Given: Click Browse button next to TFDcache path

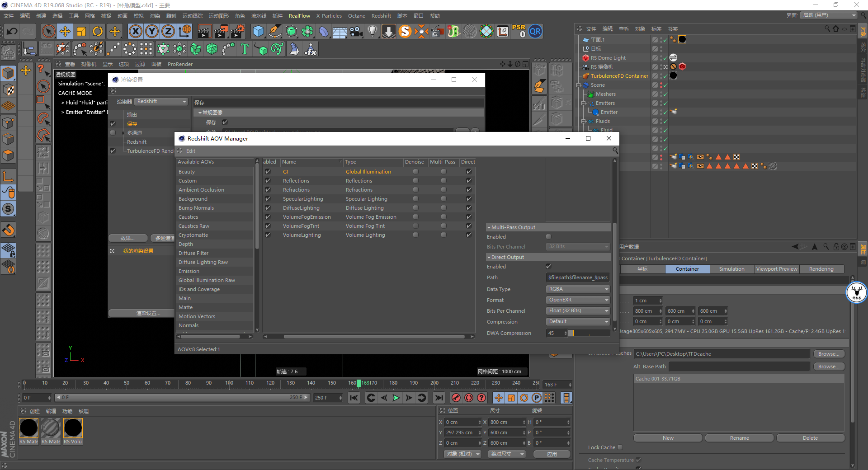Looking at the screenshot, I should [x=828, y=354].
